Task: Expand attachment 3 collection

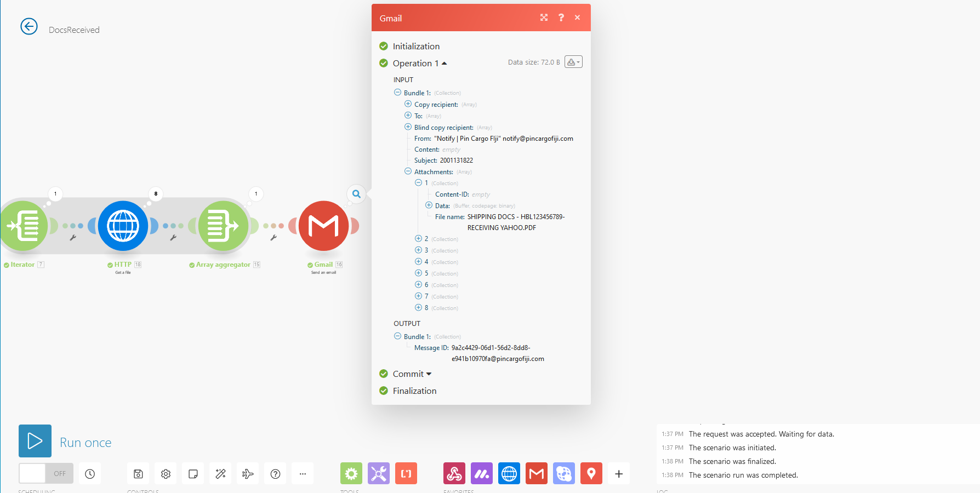Action: 418,250
